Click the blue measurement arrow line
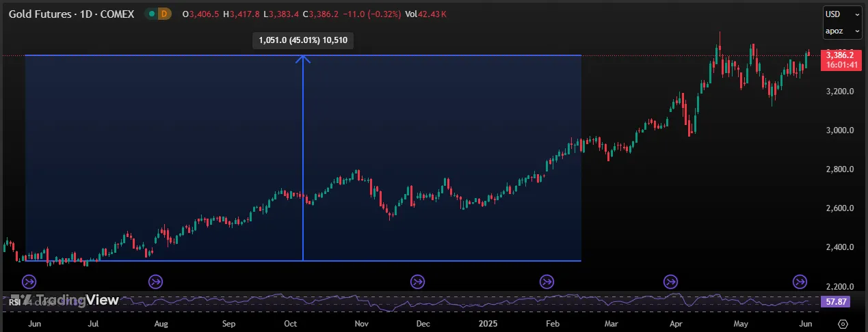This screenshot has width=868, height=332. (303, 157)
